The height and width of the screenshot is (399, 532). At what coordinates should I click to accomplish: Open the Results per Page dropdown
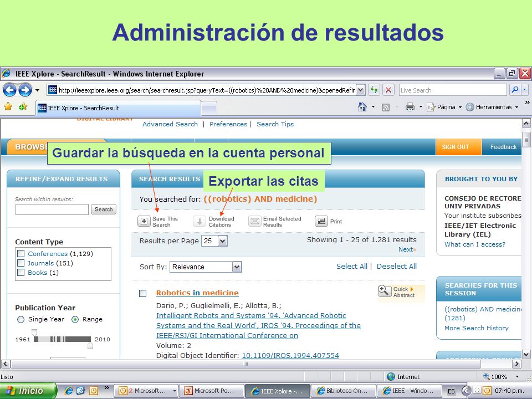point(223,241)
